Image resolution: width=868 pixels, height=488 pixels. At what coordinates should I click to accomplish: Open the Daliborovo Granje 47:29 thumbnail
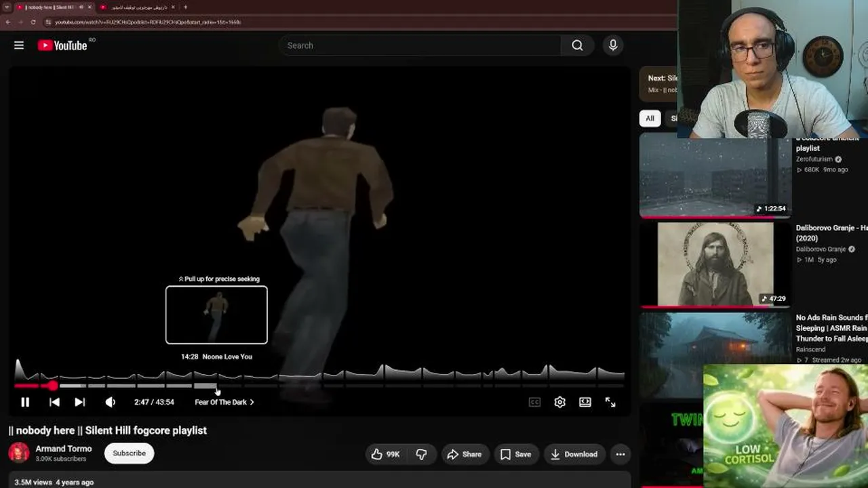[x=715, y=264]
